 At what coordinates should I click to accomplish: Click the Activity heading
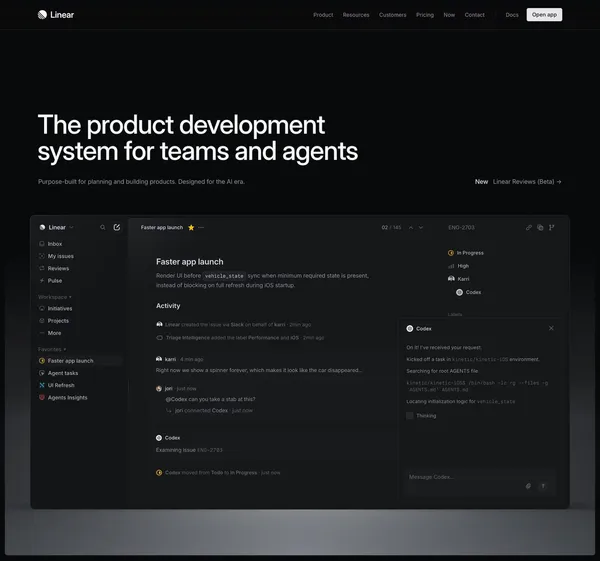click(x=168, y=306)
